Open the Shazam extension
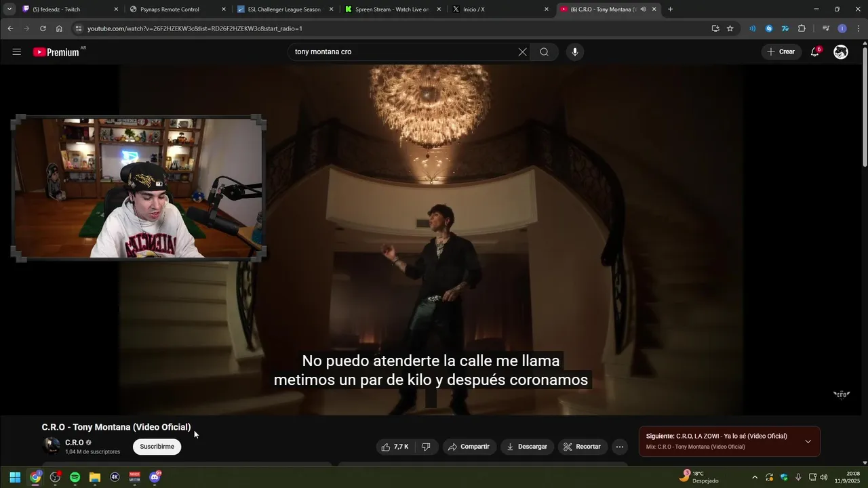 point(769,28)
